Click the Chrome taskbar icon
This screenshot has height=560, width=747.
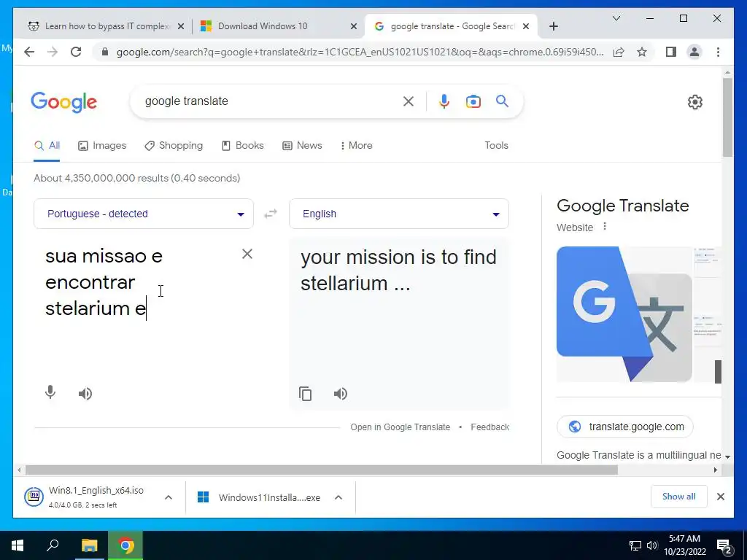[x=125, y=545]
